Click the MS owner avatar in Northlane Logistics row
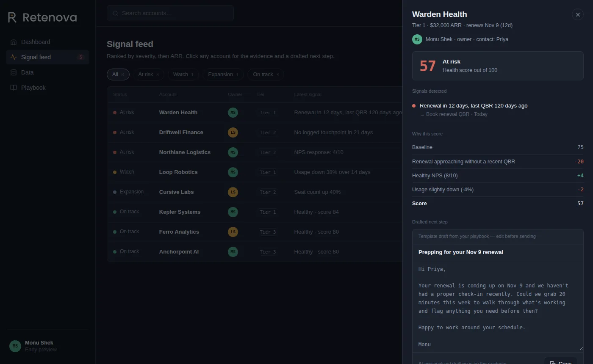The width and height of the screenshot is (593, 364). tap(233, 152)
